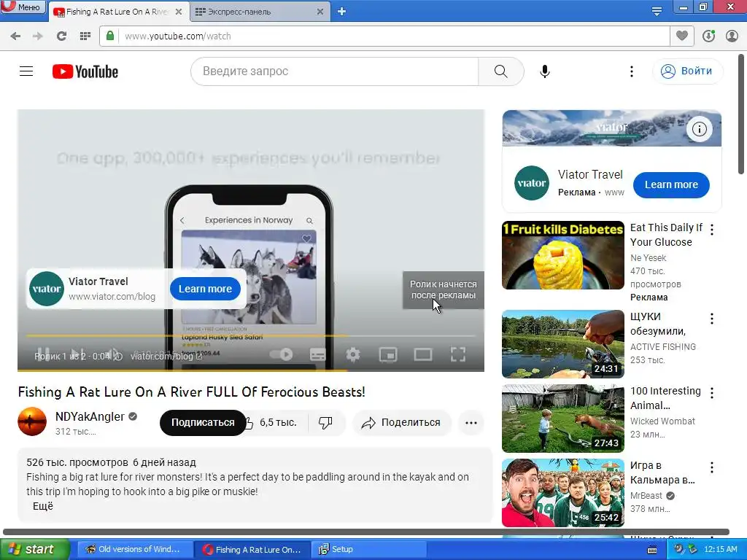Open more actions ellipsis under video
Image resolution: width=747 pixels, height=560 pixels.
click(x=471, y=422)
